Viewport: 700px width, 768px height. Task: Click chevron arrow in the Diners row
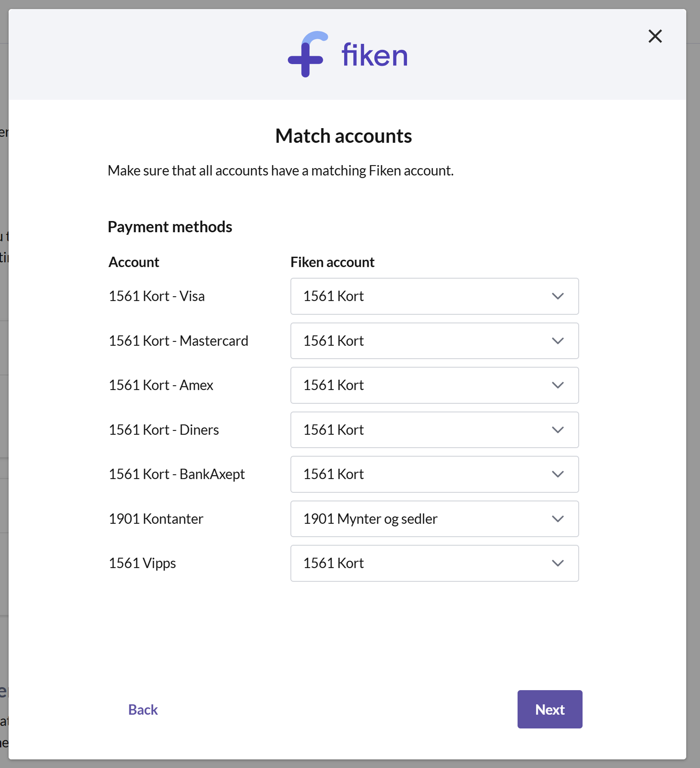click(558, 430)
